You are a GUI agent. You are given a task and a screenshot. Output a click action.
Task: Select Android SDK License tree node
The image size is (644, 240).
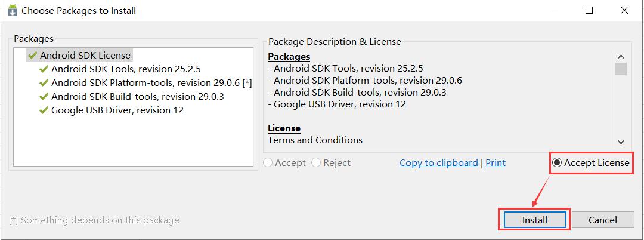pos(80,55)
